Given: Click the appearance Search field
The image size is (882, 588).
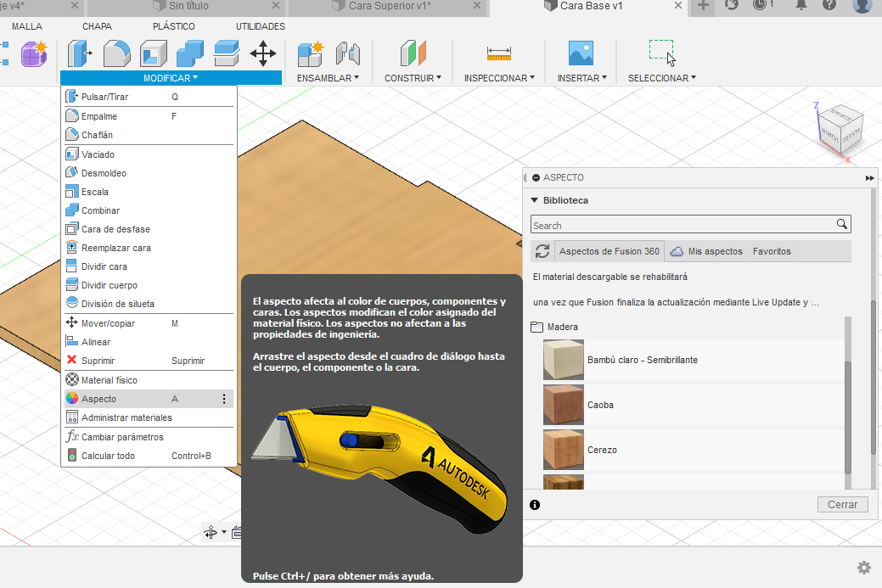Looking at the screenshot, I should point(683,225).
